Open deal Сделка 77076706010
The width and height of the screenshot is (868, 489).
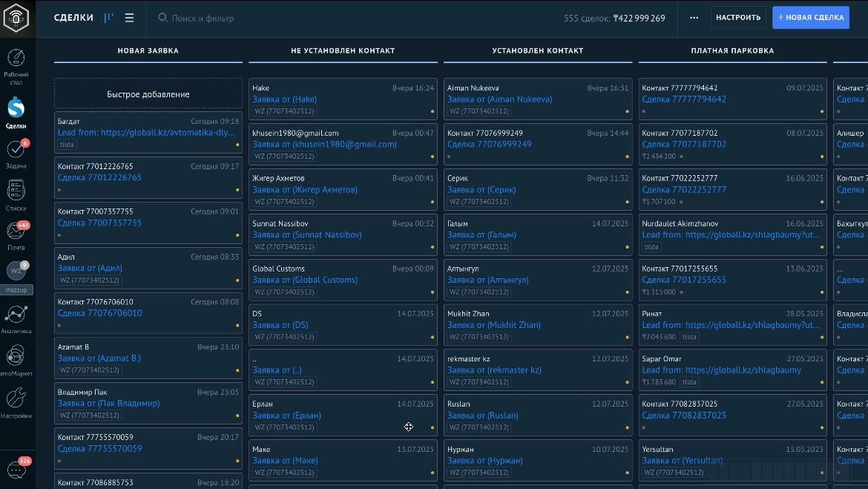pos(99,313)
